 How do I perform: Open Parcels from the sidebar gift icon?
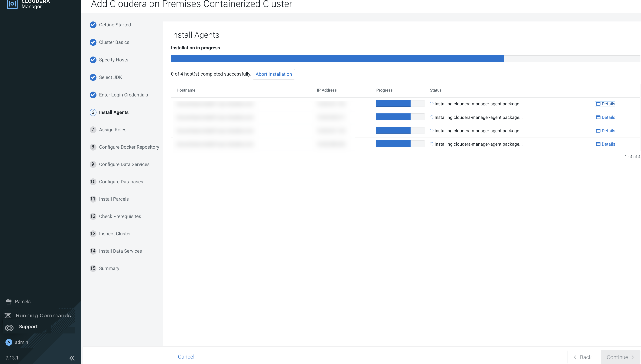(x=9, y=301)
